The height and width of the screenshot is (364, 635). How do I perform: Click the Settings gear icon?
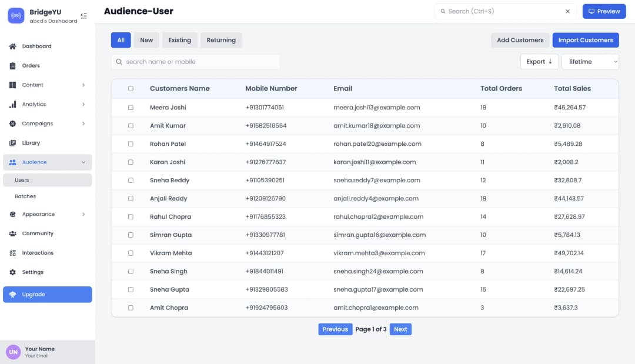point(12,272)
